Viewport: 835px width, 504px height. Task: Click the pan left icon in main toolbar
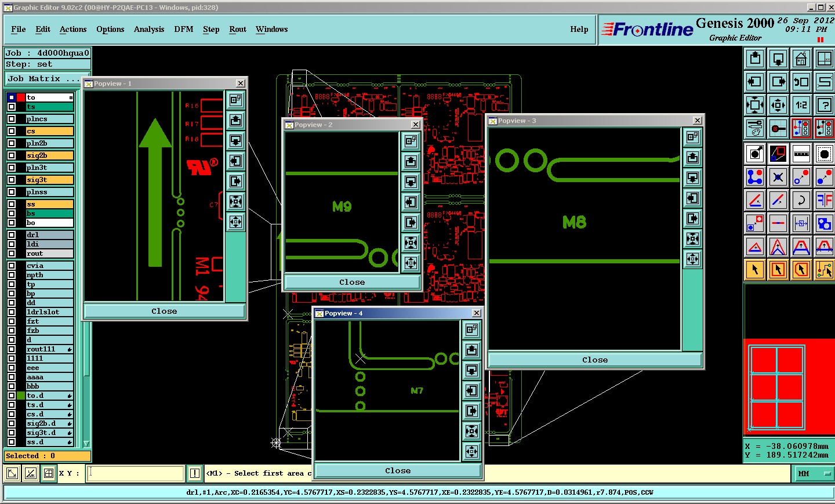(755, 82)
